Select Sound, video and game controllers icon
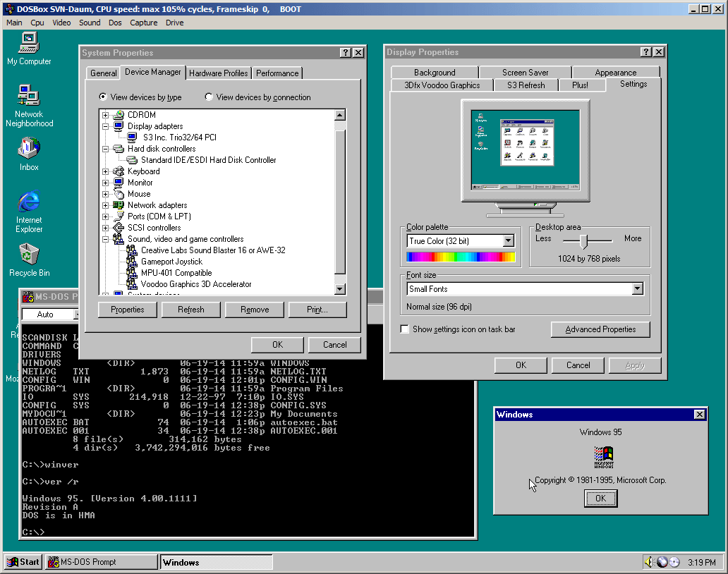728x574 pixels. pos(119,239)
